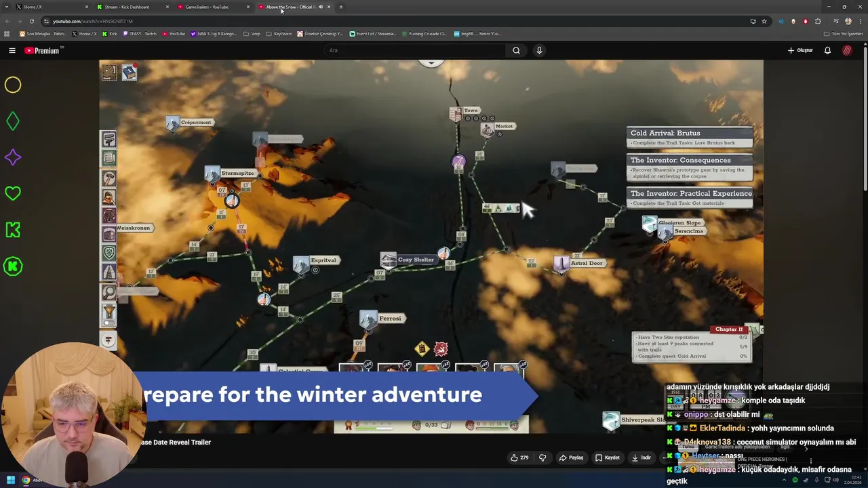Image resolution: width=868 pixels, height=488 pixels.
Task: Open Chrome three-dot menu
Action: [860, 21]
